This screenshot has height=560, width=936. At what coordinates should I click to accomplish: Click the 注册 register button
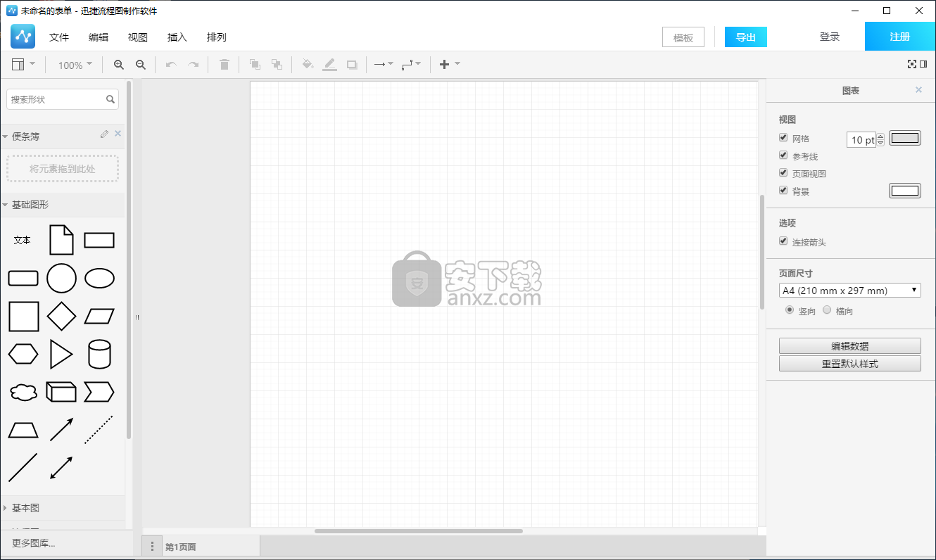(x=900, y=37)
